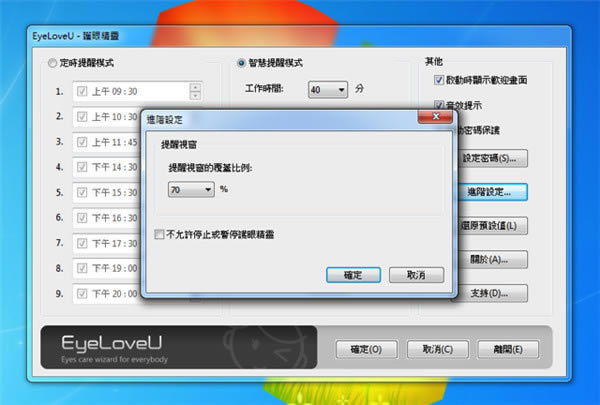The image size is (600, 405).
Task: Tick the 不允許停止或暫停護眼精靈 checkbox
Action: click(159, 234)
